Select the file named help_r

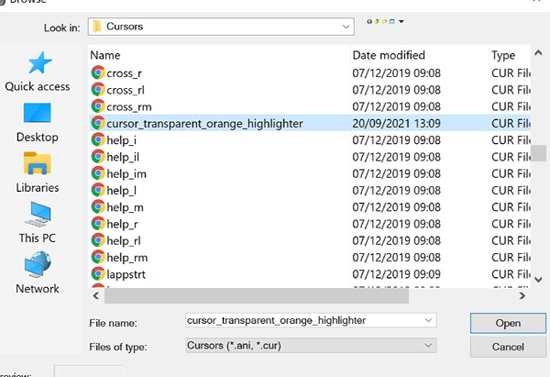click(x=122, y=224)
